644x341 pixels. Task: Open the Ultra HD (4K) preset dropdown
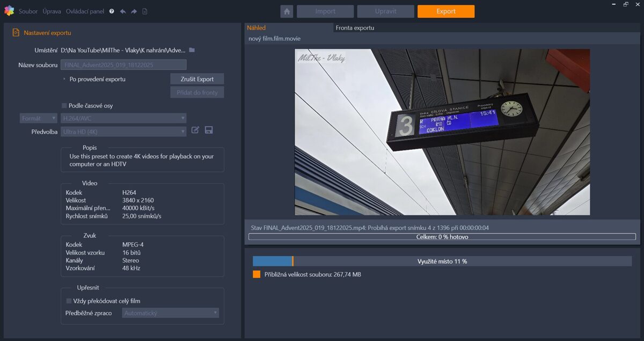(123, 132)
